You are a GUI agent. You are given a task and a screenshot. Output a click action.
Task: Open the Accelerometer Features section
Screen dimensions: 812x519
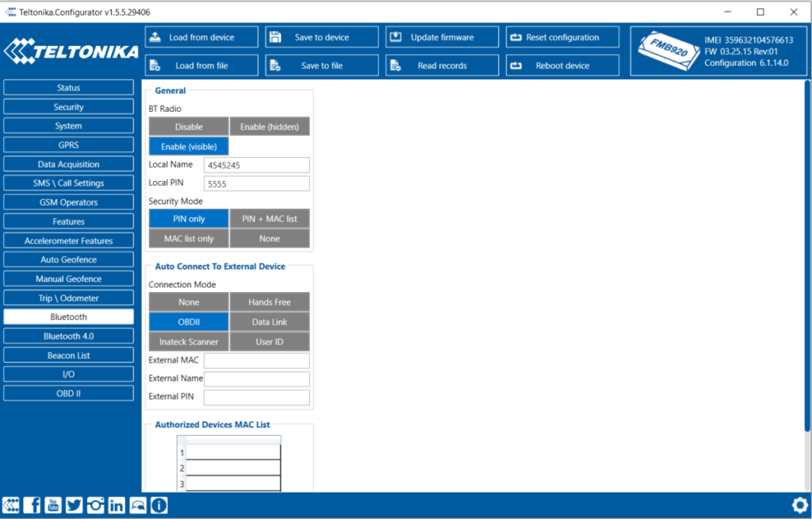(68, 240)
